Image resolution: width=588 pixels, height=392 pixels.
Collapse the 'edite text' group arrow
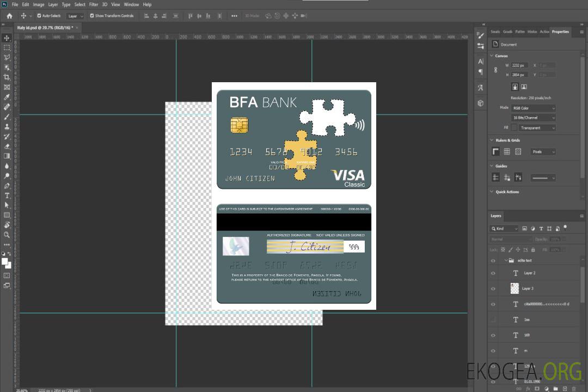pyautogui.click(x=505, y=260)
